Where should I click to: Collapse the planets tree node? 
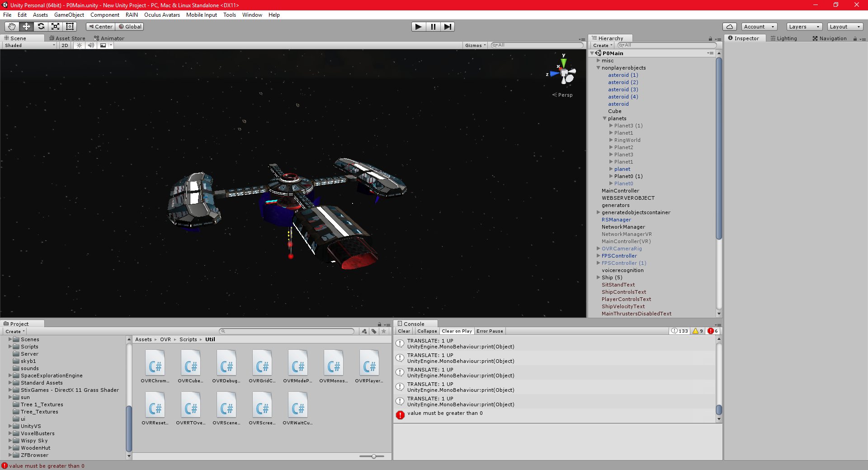tap(604, 118)
